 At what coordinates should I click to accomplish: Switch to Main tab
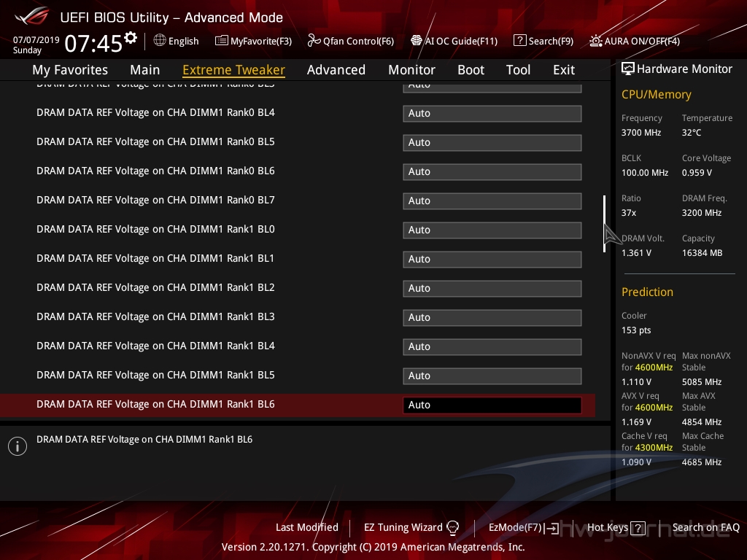tap(145, 70)
